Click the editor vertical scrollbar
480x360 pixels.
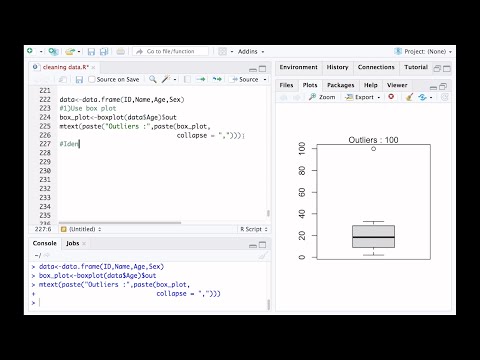tap(268, 213)
